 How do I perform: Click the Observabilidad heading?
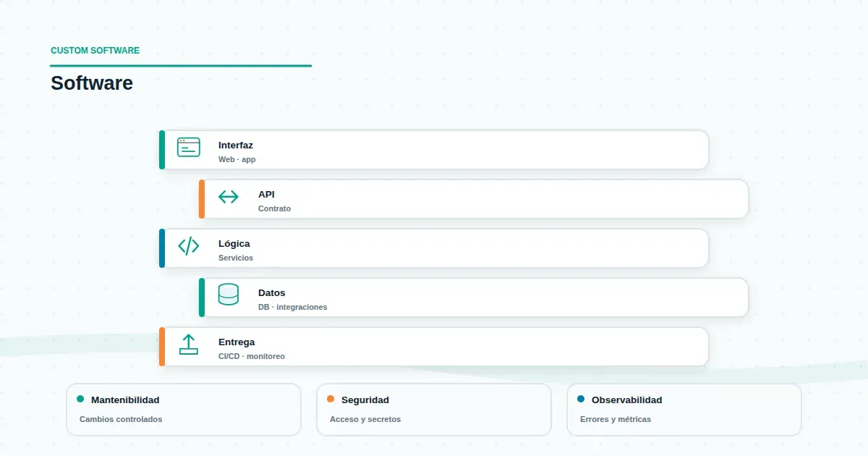pyautogui.click(x=627, y=400)
